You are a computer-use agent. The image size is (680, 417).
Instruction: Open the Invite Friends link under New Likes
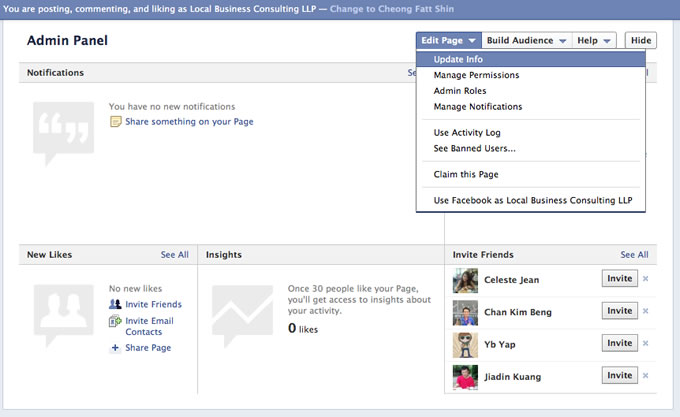154,304
